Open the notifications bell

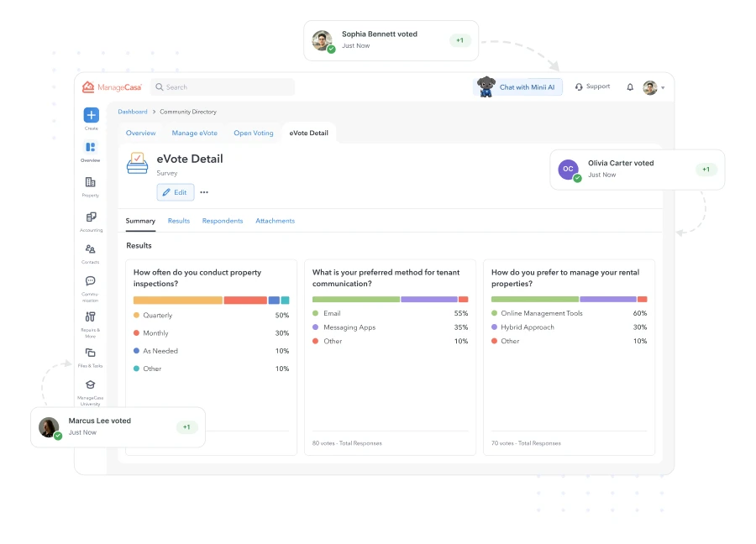(x=630, y=87)
